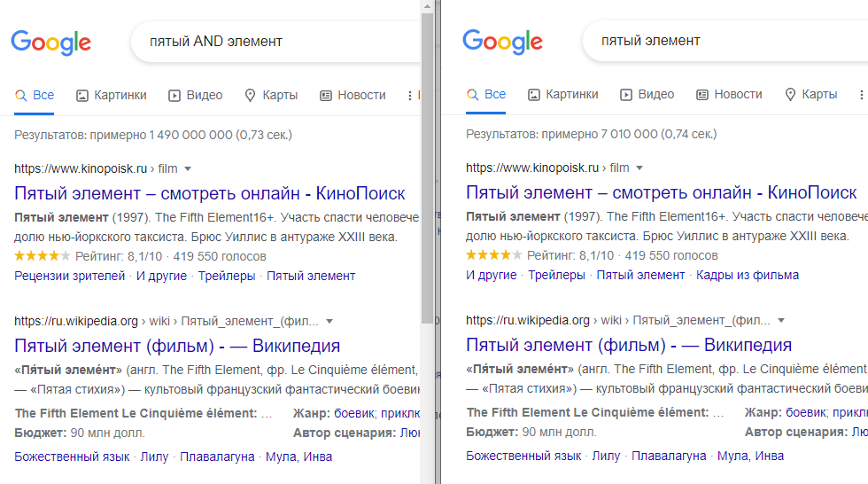Screen dimensions: 868x484
Task: Expand the wikipedia.org result dropdown arrow, left window
Action: [x=329, y=321]
